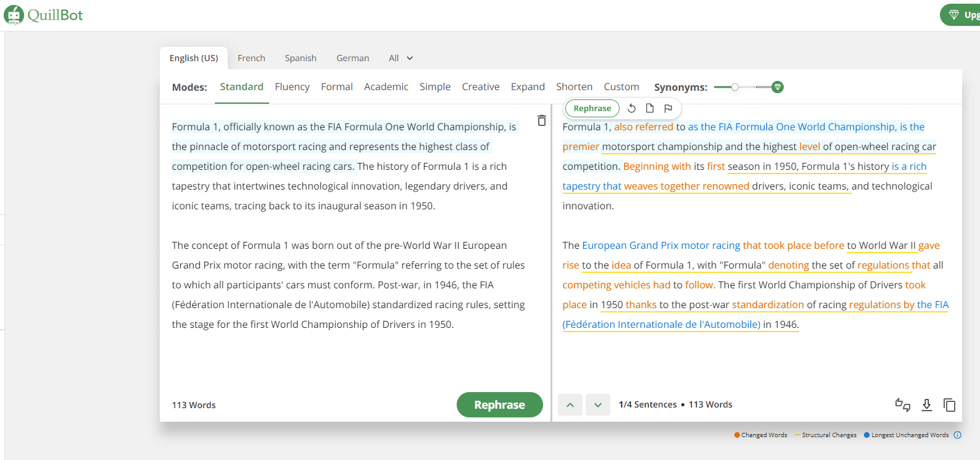The height and width of the screenshot is (460, 980).
Task: Choose the Academic mode
Action: coord(386,87)
